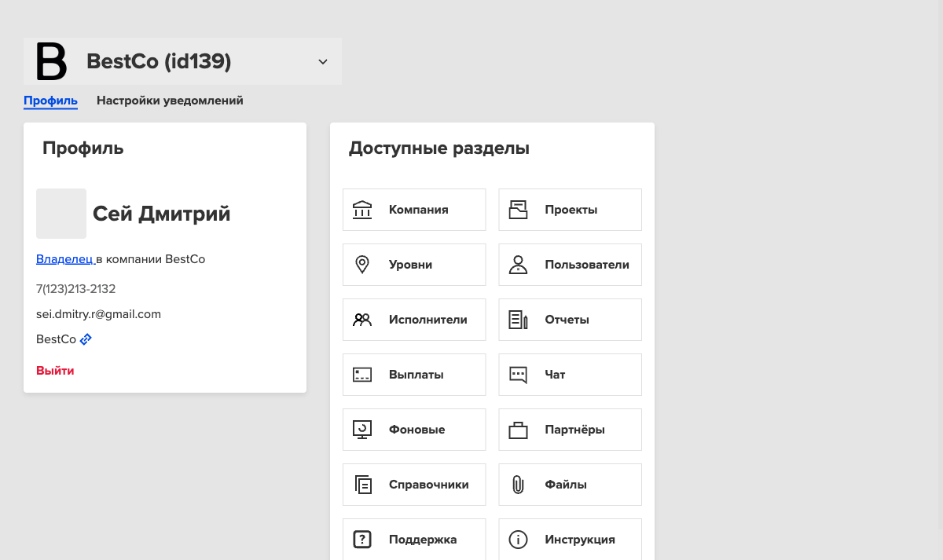This screenshot has width=943, height=560.
Task: Click the info icon beside Инструкция
Action: pyautogui.click(x=518, y=540)
